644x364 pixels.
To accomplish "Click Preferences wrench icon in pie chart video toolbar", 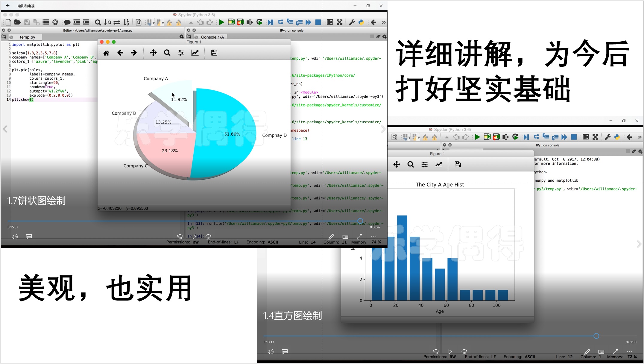I will [352, 22].
